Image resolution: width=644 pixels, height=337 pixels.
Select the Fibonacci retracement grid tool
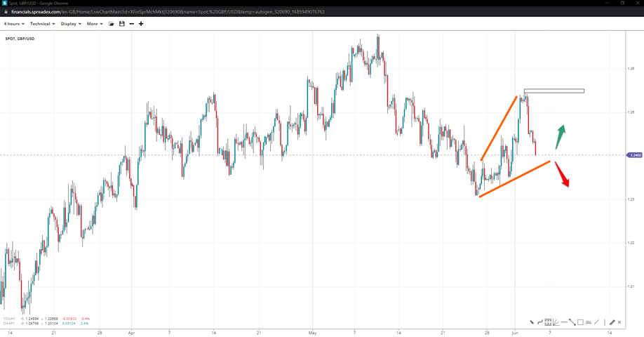(548, 322)
